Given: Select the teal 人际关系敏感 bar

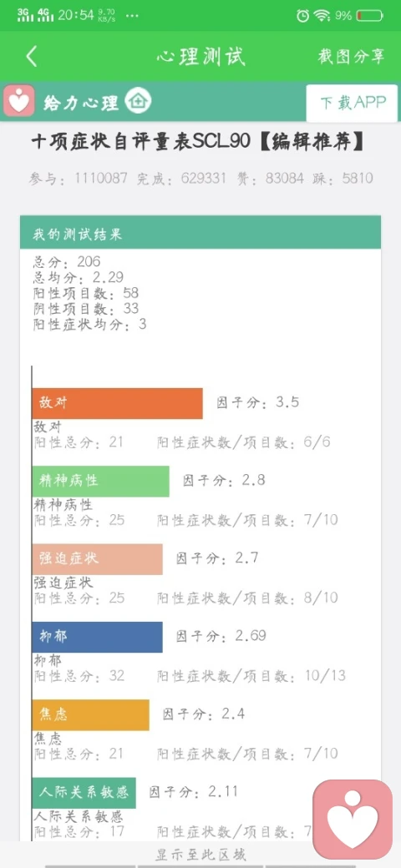Looking at the screenshot, I should [84, 793].
